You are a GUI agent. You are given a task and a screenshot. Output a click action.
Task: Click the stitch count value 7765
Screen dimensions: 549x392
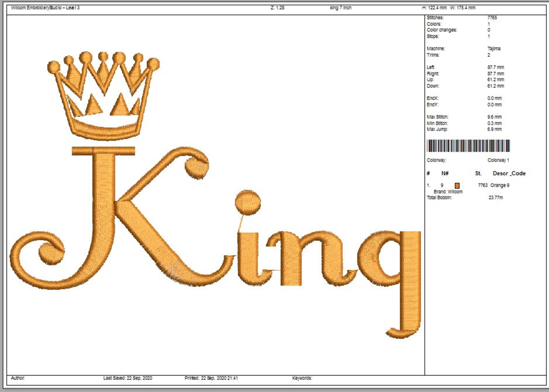492,18
